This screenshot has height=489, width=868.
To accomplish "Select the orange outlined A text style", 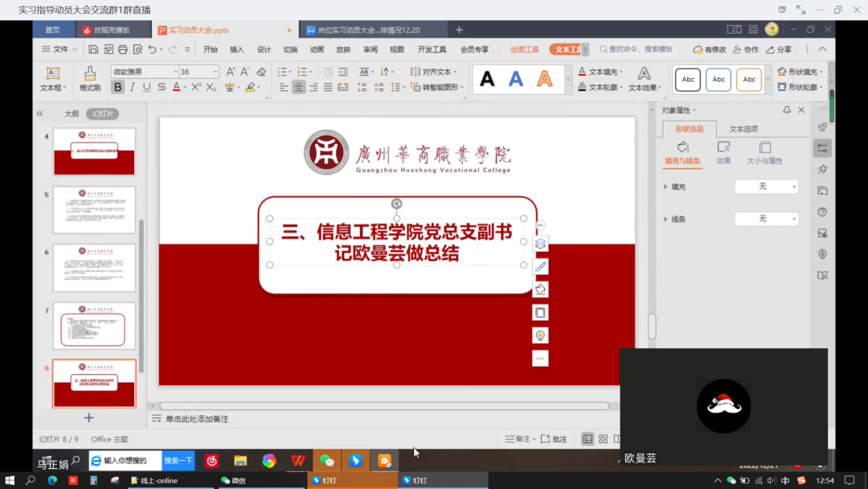I will pos(545,79).
